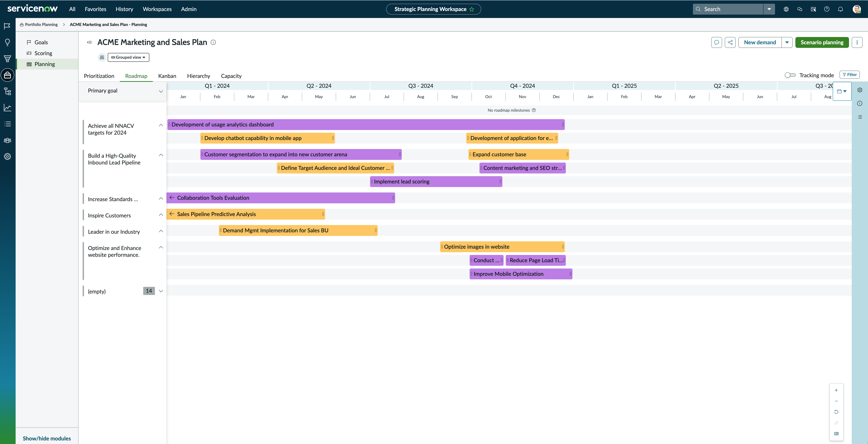Click the table icon below the zoom controls

pyautogui.click(x=836, y=433)
